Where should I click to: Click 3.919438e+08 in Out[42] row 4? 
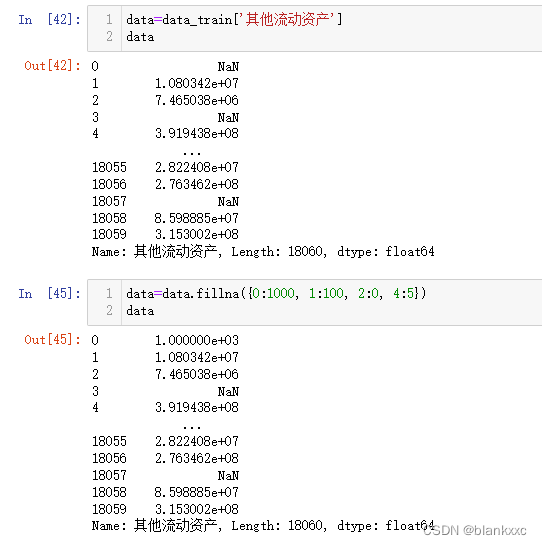coord(197,133)
